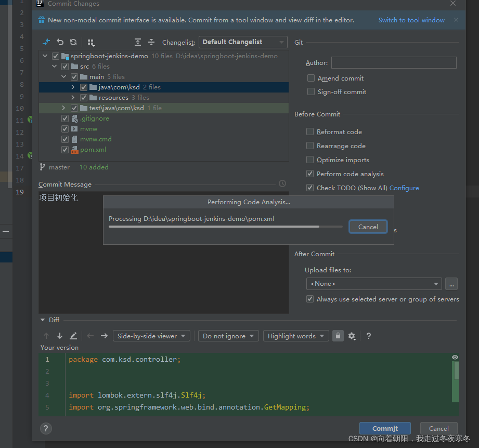Image resolution: width=479 pixels, height=448 pixels.
Task: Click the 10 added status text
Action: pyautogui.click(x=94, y=167)
